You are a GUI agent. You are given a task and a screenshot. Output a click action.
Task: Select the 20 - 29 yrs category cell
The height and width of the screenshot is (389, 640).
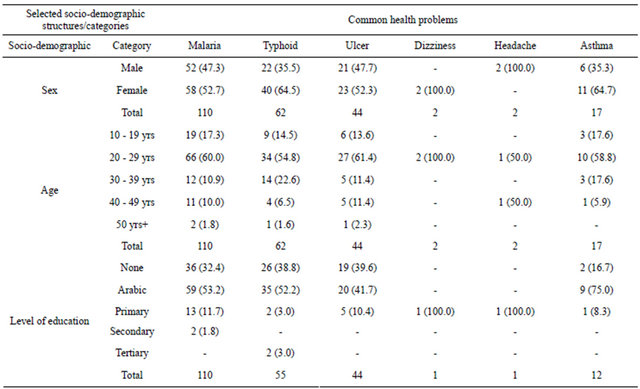[131, 157]
